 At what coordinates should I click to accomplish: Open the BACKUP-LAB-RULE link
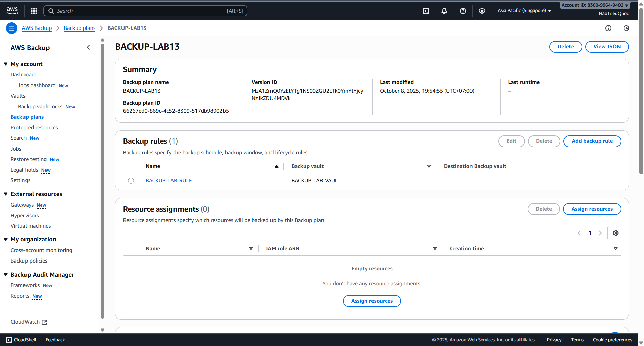(x=168, y=180)
